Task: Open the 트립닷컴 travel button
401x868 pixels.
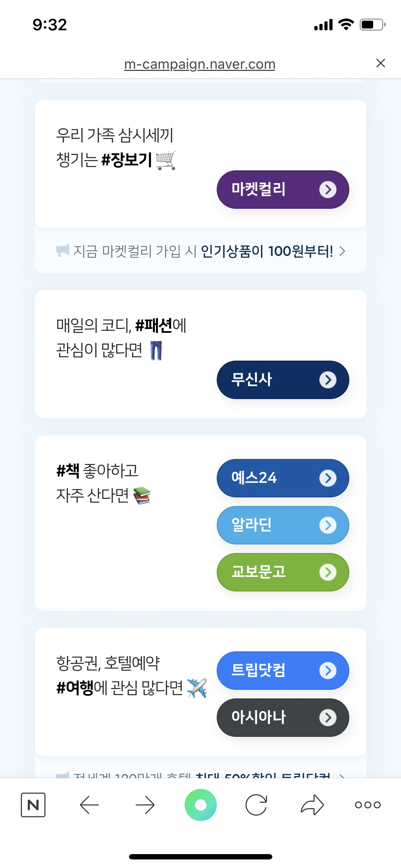Action: click(x=283, y=670)
